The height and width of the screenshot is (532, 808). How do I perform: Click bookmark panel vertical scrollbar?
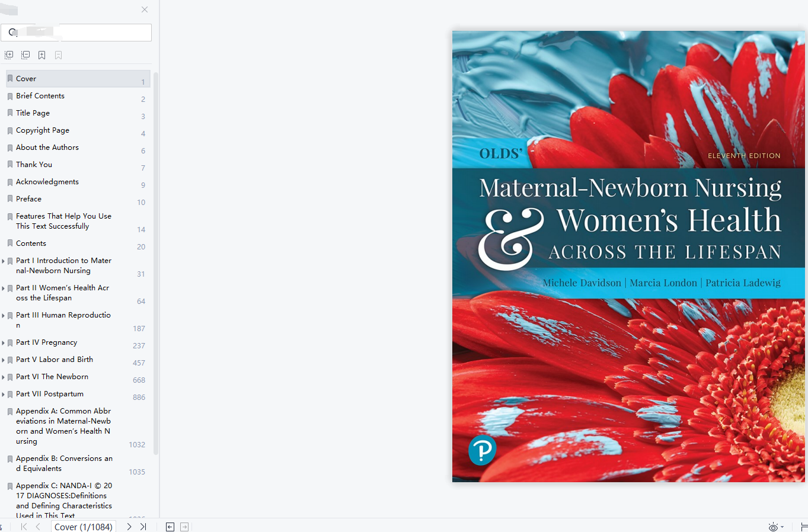pyautogui.click(x=156, y=263)
